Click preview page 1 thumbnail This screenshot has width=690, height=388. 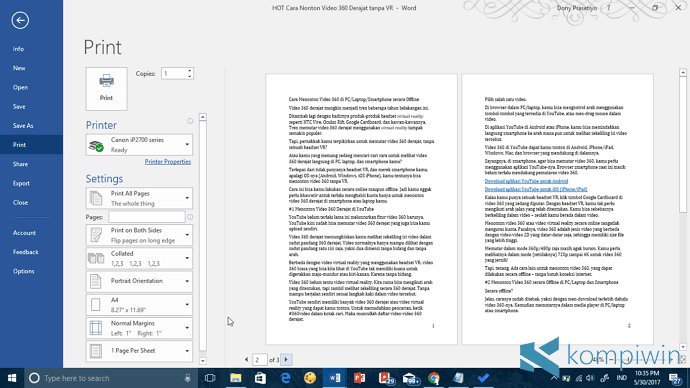pos(361,209)
